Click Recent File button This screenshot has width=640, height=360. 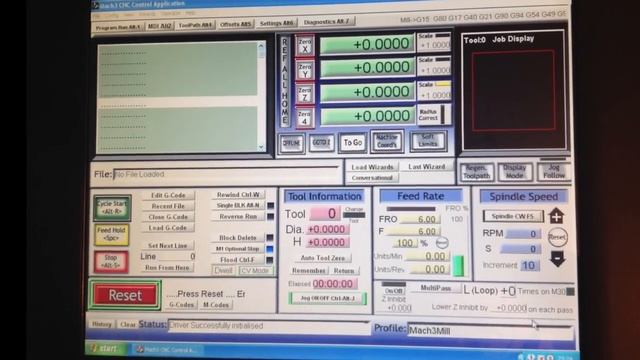[x=168, y=207]
